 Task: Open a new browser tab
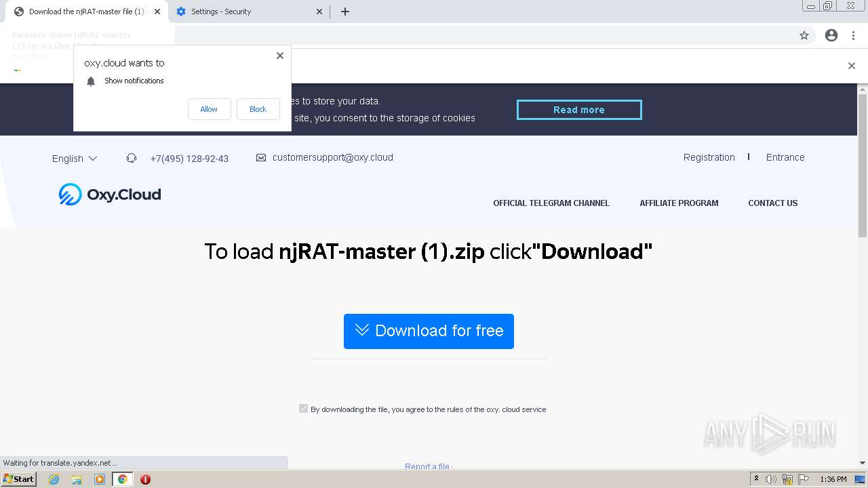pyautogui.click(x=344, y=12)
